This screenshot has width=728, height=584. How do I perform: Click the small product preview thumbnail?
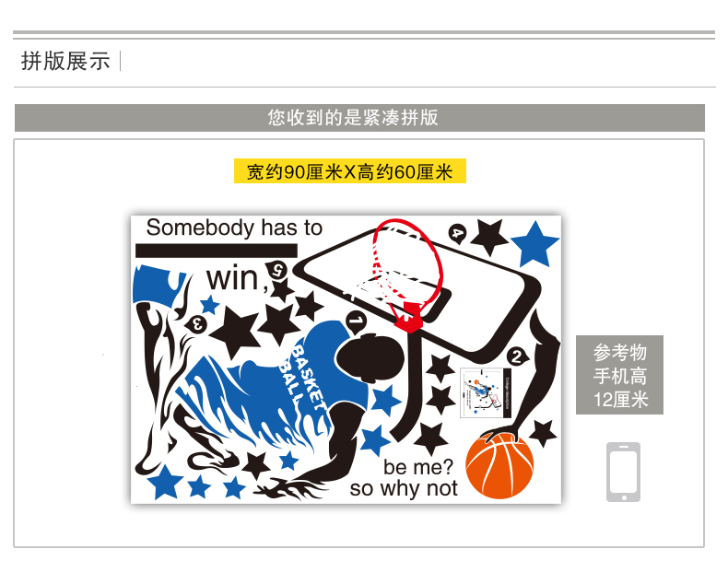coord(486,392)
